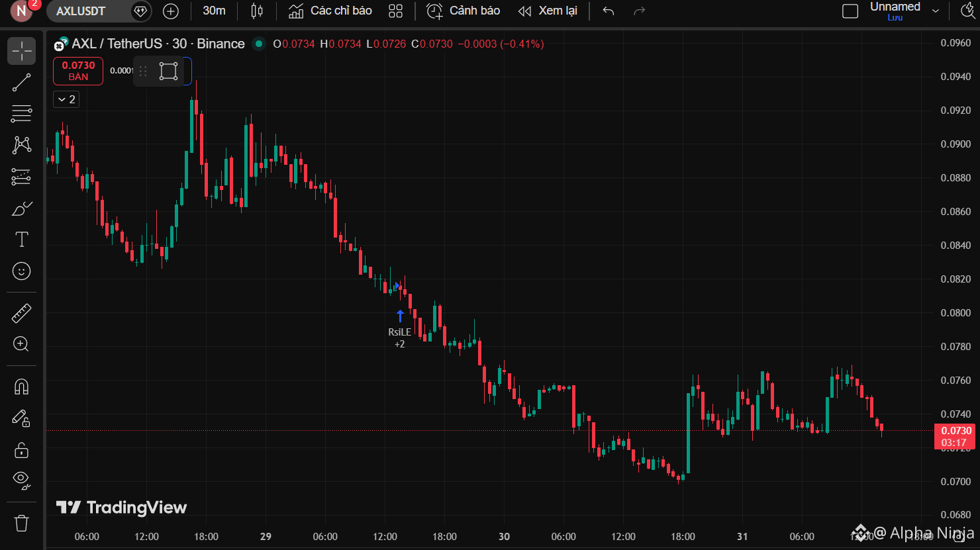Activate the zoom in tool

pos(21,344)
